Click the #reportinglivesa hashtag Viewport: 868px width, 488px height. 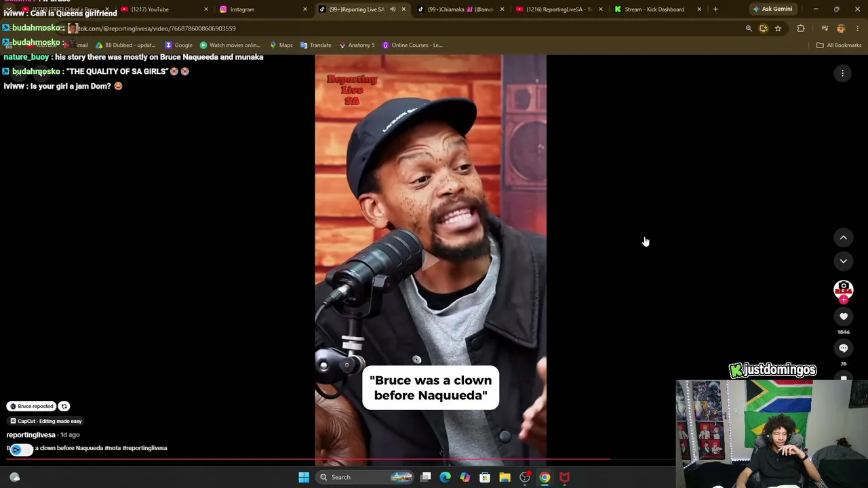click(x=145, y=448)
